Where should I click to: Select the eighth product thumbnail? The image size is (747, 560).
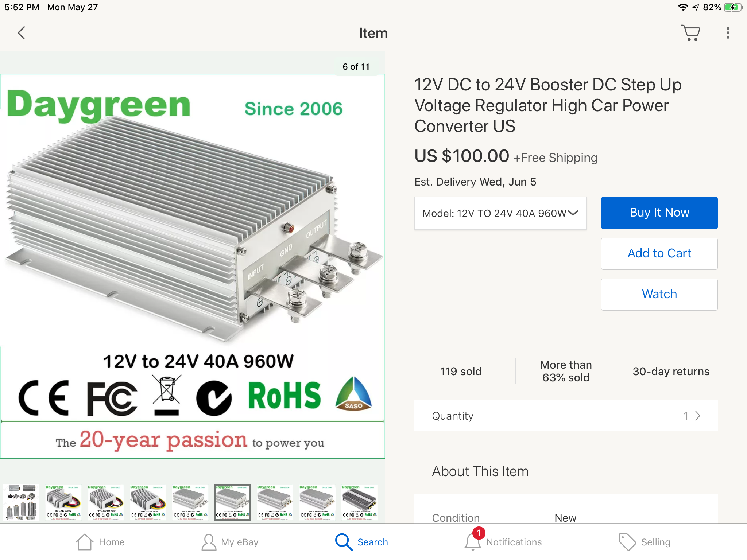click(317, 502)
